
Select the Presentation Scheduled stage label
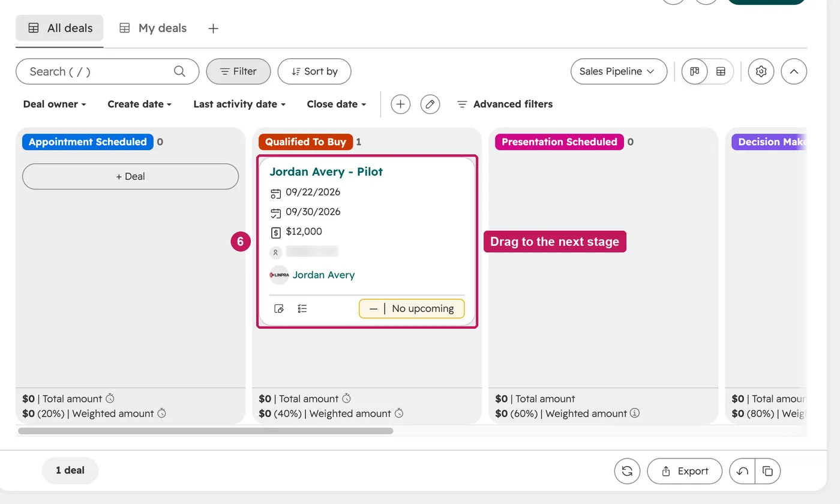559,142
